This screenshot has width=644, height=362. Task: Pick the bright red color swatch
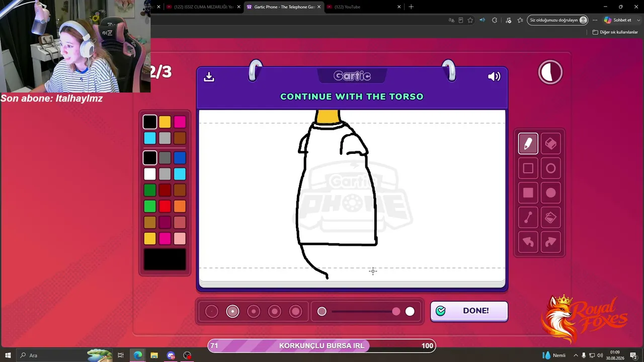(x=165, y=206)
